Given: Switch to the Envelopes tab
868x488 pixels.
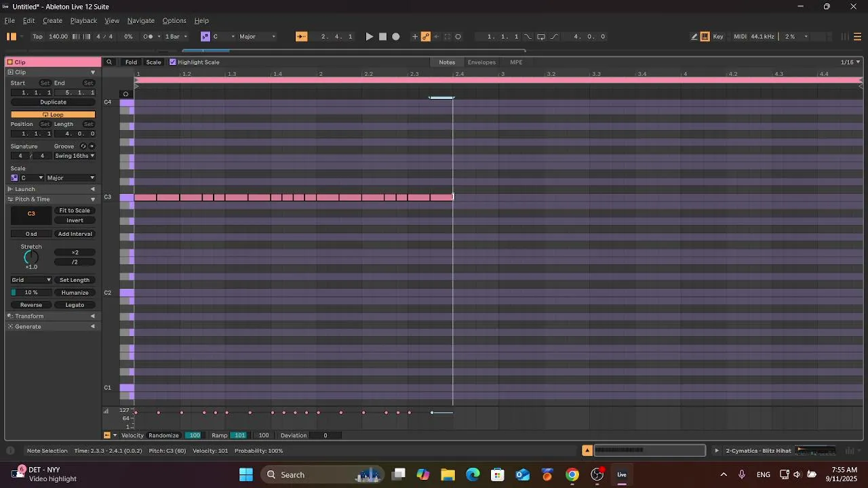Looking at the screenshot, I should tap(481, 62).
